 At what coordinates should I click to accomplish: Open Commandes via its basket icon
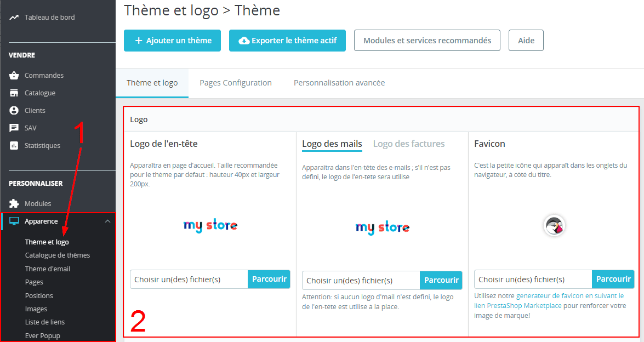pyautogui.click(x=14, y=76)
